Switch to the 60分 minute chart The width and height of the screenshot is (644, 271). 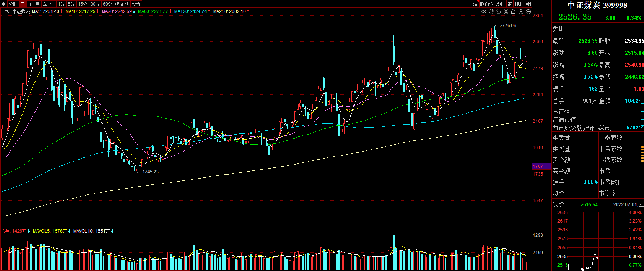pyautogui.click(x=108, y=4)
